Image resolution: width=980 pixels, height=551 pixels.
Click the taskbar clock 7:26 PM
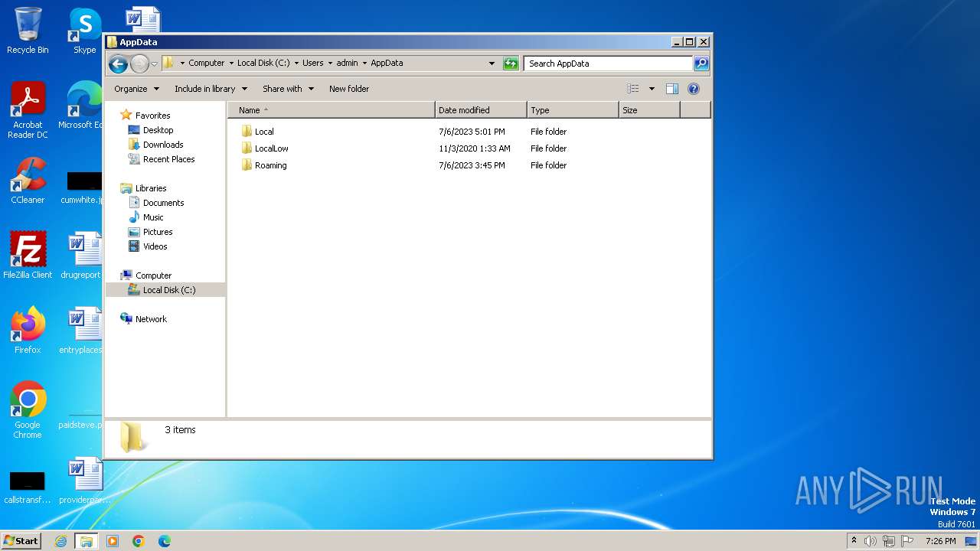940,541
